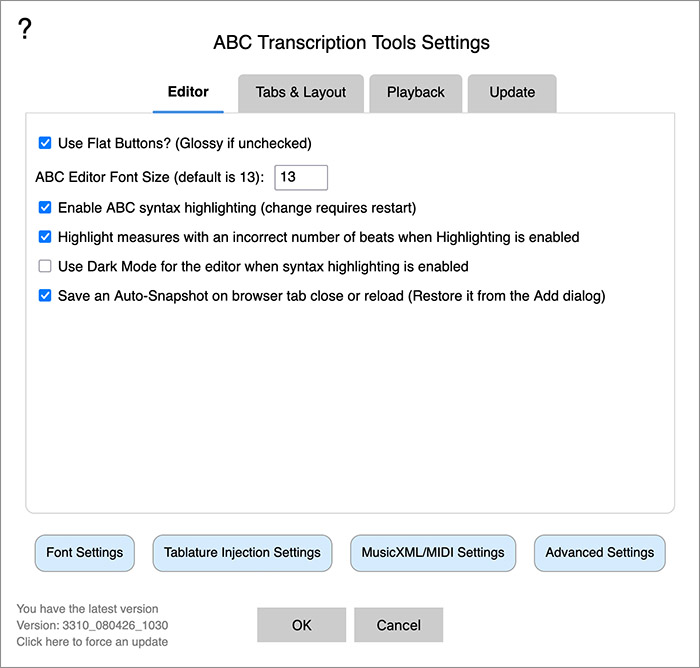Select the Update tab
The width and height of the screenshot is (700, 668).
pos(512,92)
